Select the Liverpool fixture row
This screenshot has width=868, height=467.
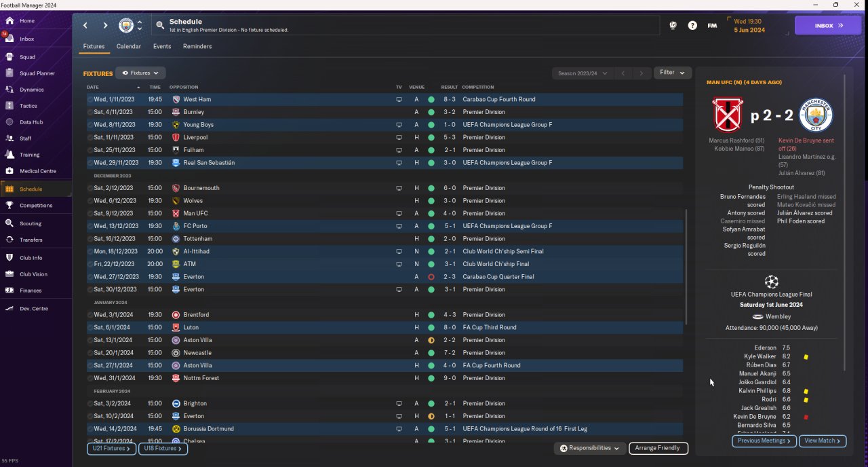tap(384, 138)
